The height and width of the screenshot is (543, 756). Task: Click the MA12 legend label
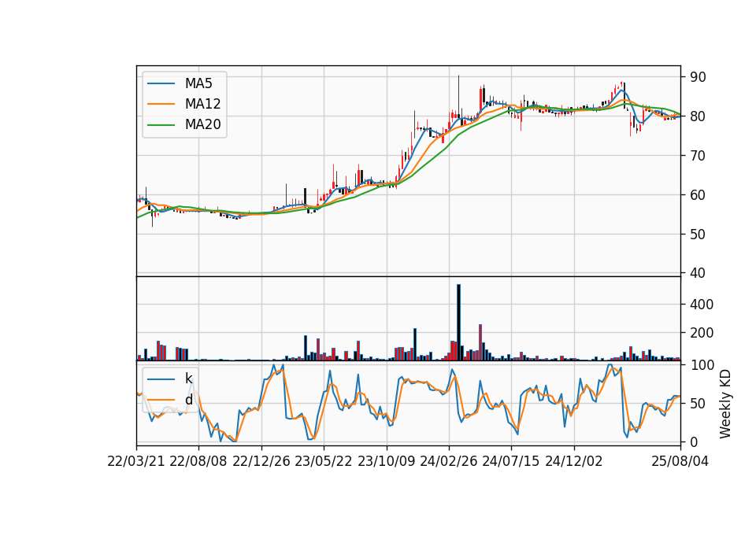[x=202, y=104]
